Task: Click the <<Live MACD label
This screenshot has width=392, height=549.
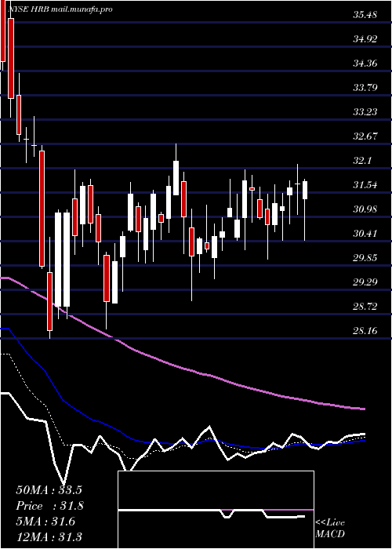Action: 330,529
